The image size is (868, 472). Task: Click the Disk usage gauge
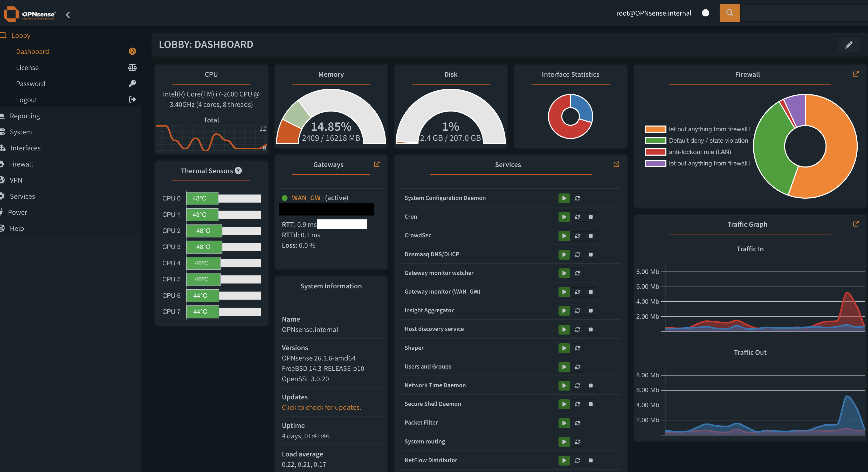451,116
